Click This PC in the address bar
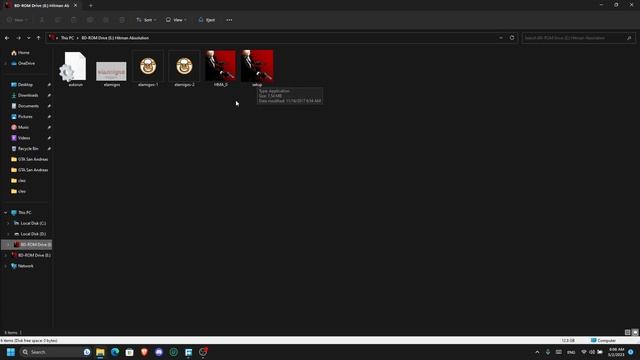This screenshot has width=640, height=360. tap(67, 38)
